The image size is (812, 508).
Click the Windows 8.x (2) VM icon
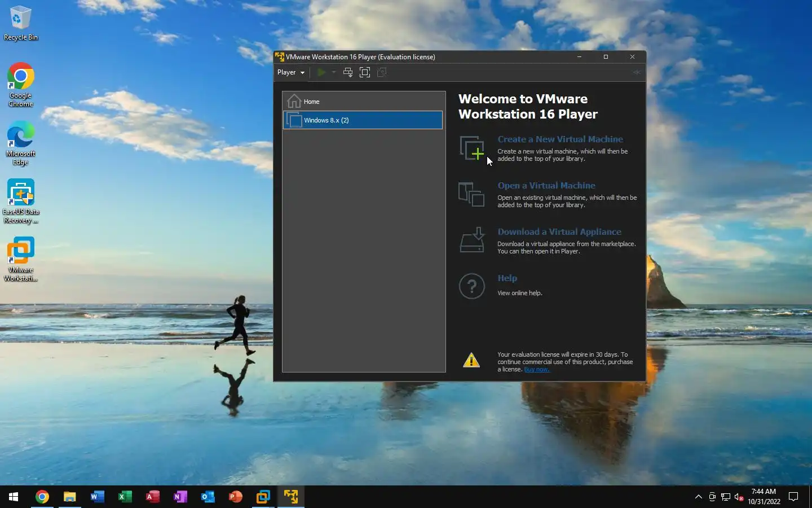coord(294,120)
